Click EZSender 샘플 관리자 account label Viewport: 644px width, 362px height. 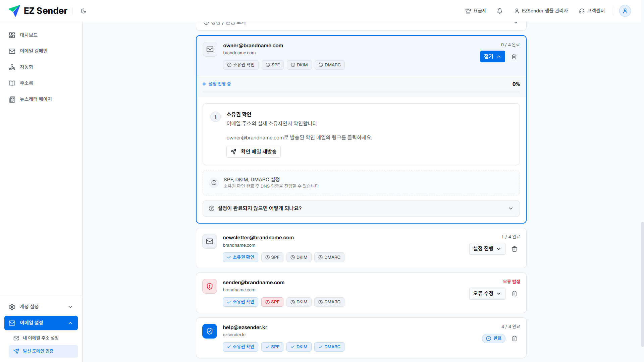point(541,11)
